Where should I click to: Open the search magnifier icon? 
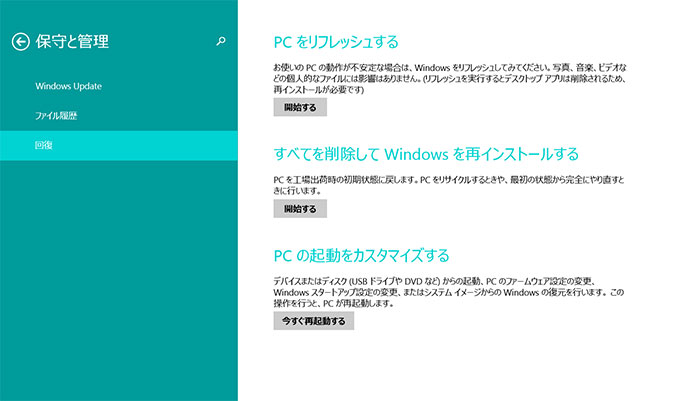(221, 42)
